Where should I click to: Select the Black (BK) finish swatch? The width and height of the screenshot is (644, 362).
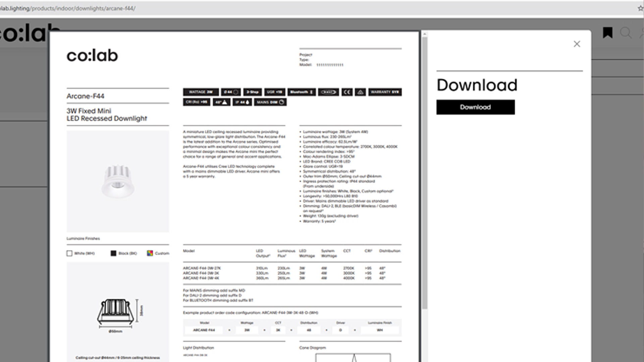click(x=113, y=253)
